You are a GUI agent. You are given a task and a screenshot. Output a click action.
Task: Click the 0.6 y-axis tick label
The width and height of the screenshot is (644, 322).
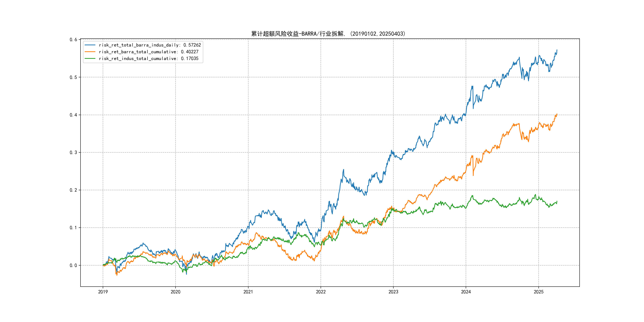73,40
